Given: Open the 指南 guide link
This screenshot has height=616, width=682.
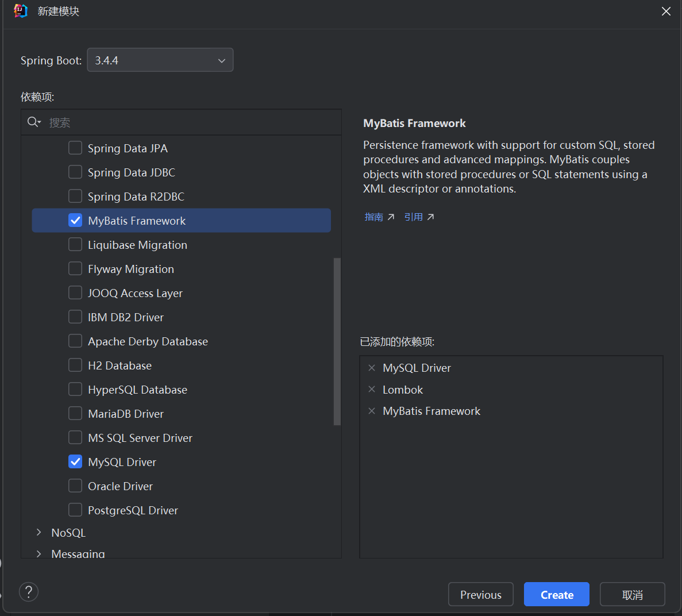Looking at the screenshot, I should pyautogui.click(x=379, y=217).
